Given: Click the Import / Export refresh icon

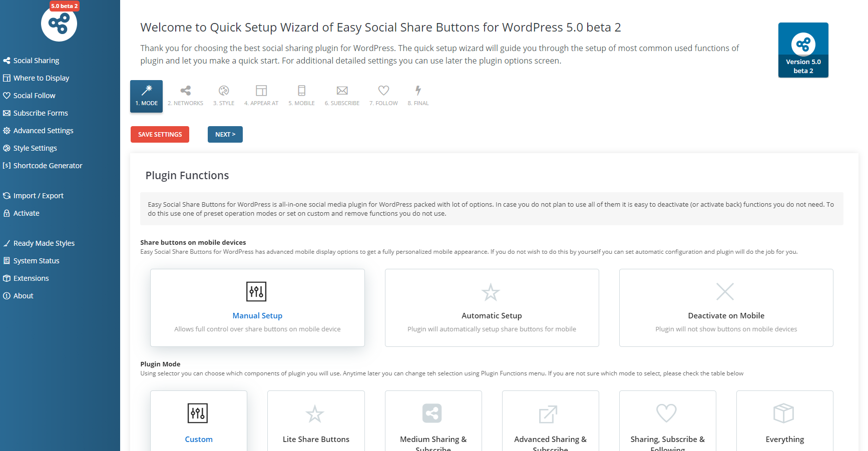Looking at the screenshot, I should [7, 196].
